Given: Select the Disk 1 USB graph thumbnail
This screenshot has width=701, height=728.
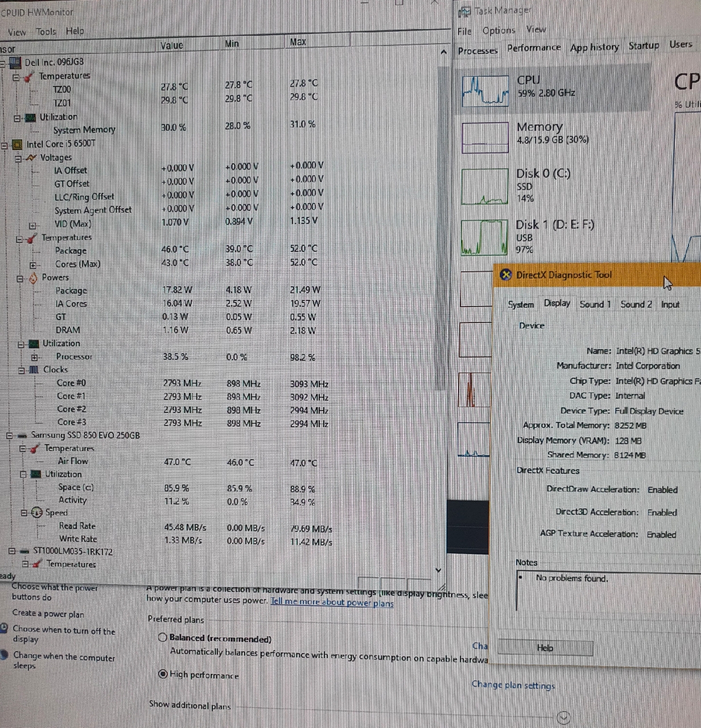Looking at the screenshot, I should pyautogui.click(x=484, y=237).
